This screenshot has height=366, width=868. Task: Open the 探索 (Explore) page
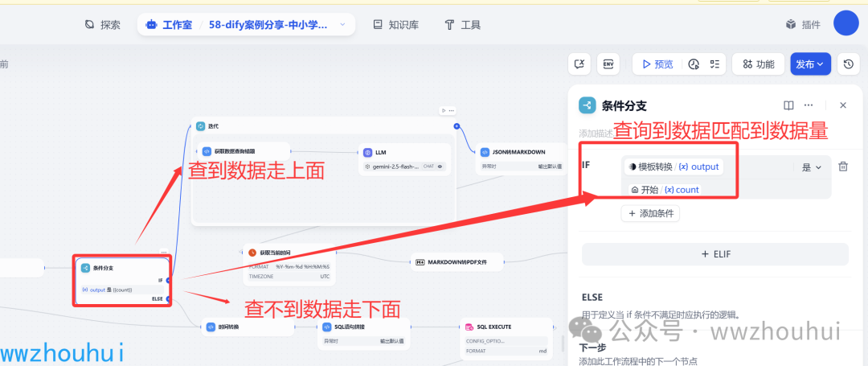click(x=102, y=25)
